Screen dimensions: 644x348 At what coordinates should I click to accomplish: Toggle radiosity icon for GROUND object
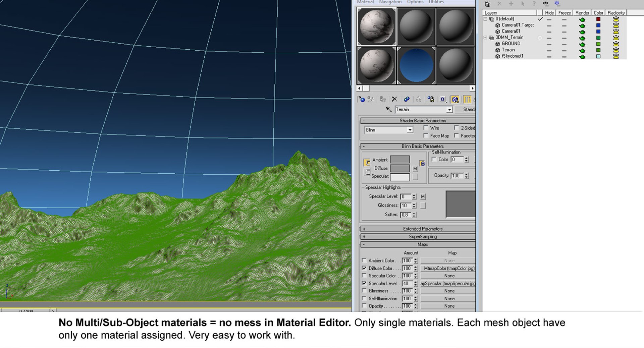point(616,44)
